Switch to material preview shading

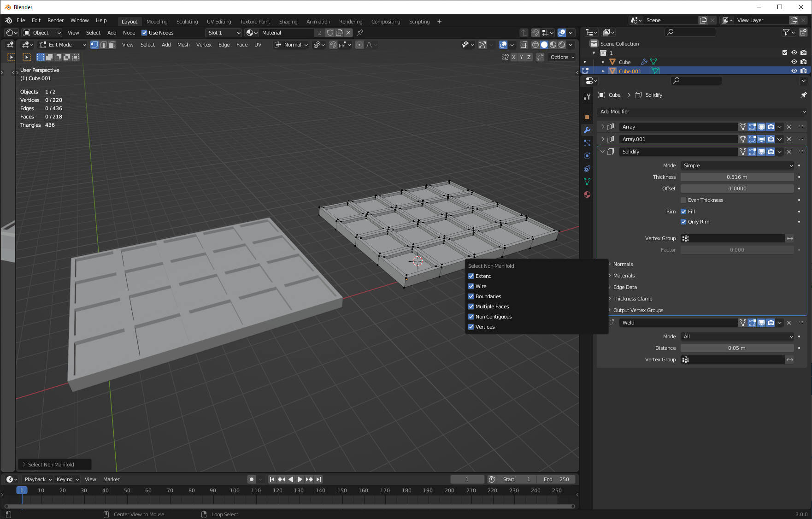tap(553, 45)
